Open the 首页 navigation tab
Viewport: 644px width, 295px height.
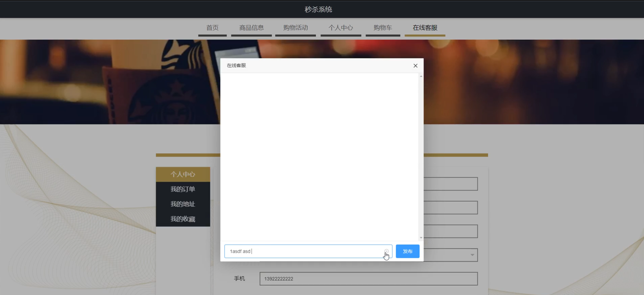coord(212,28)
